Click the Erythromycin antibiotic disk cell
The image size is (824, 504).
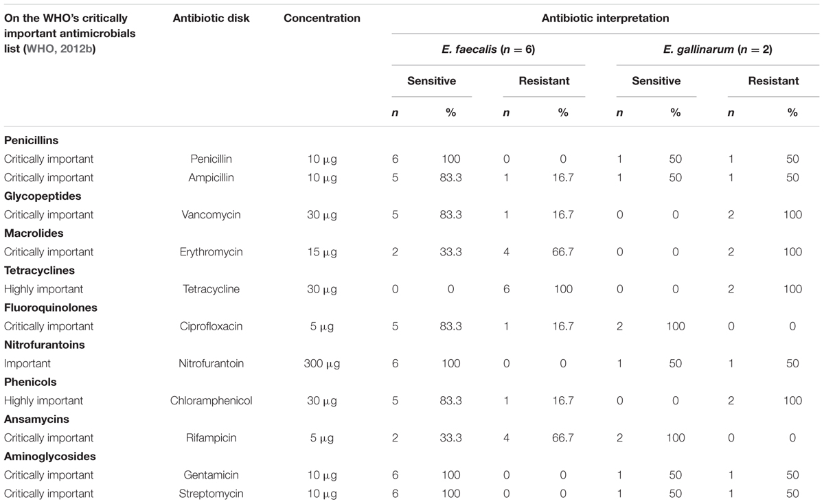[x=211, y=252]
